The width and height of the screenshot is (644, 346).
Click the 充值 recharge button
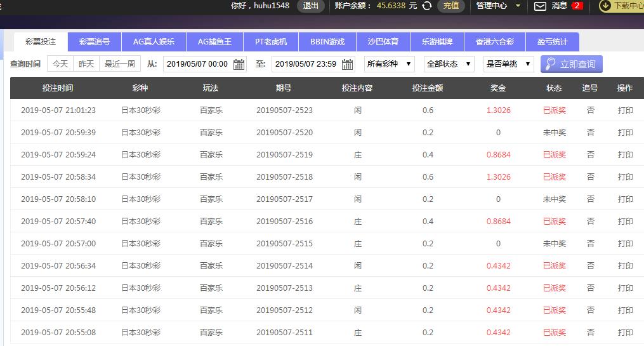451,6
